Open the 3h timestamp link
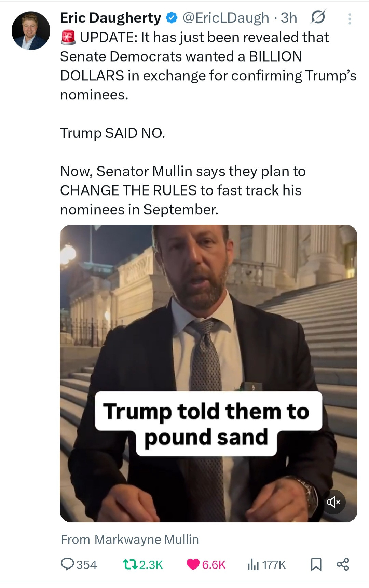The height and width of the screenshot is (588, 369). tap(289, 18)
